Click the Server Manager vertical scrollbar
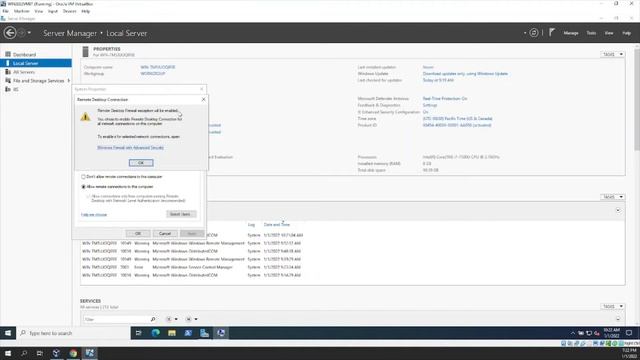The image size is (640, 360). tap(637, 100)
